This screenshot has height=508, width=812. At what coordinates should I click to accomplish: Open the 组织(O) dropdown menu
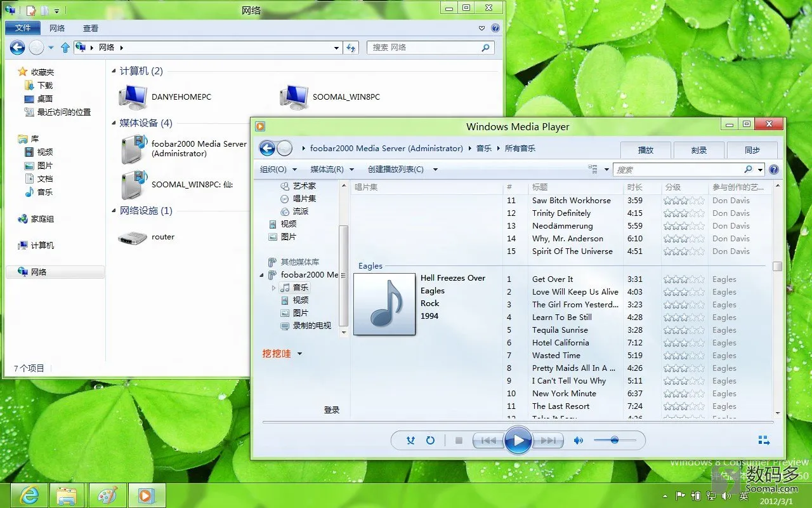278,170
